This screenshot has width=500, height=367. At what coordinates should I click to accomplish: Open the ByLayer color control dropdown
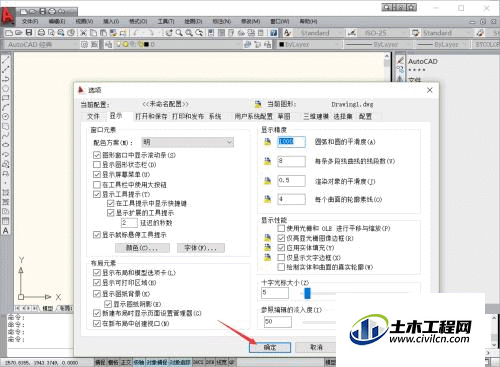pos(310,44)
